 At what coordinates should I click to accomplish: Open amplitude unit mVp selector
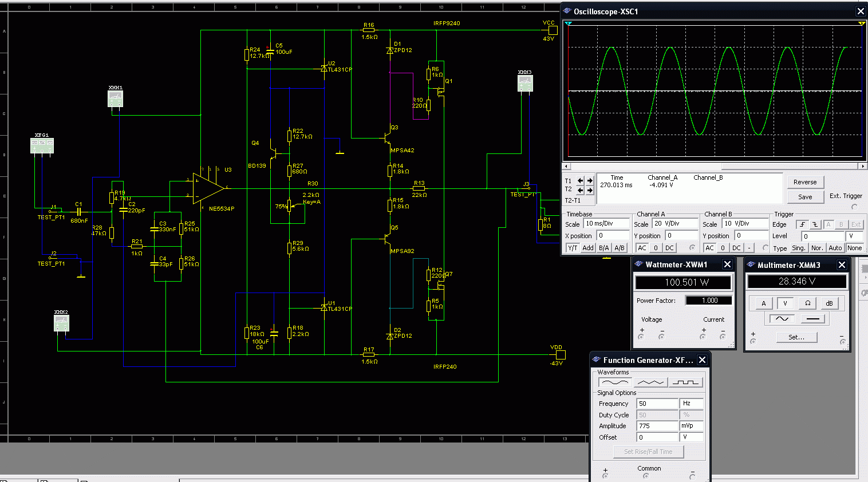pos(691,426)
